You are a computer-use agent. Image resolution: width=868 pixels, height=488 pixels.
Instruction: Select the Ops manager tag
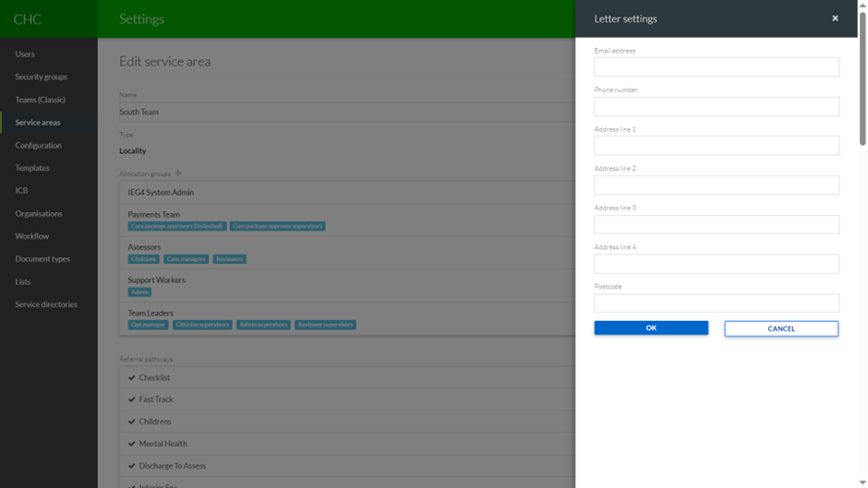148,325
